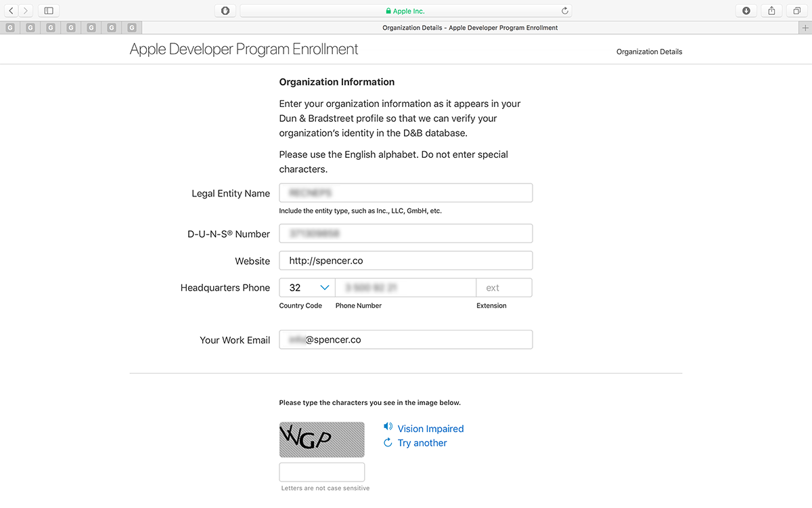Toggle the Safari sidebar icon

pyautogui.click(x=47, y=10)
